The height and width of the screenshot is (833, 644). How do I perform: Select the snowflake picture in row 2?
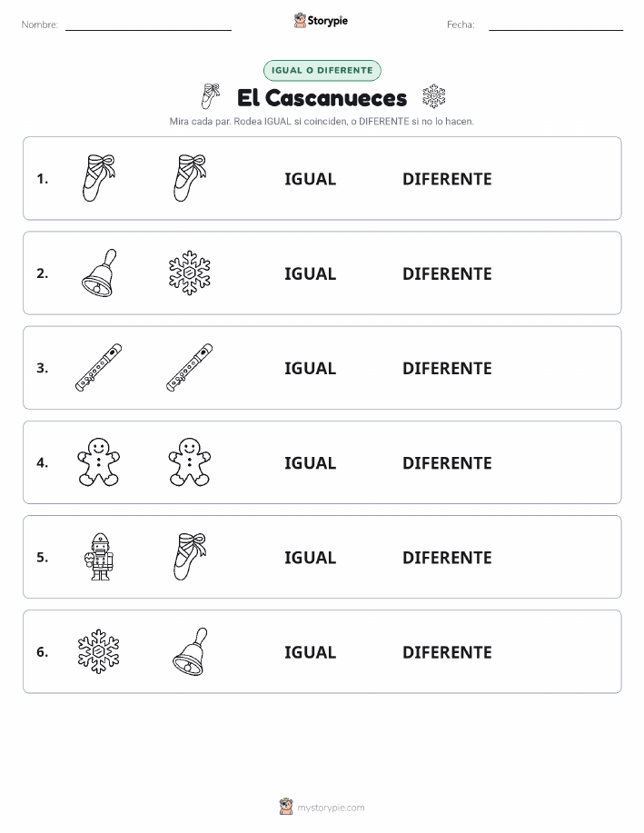point(190,273)
